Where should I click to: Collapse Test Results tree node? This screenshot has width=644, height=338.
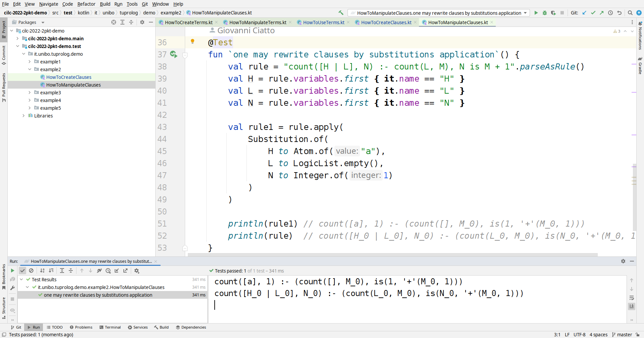coord(21,280)
